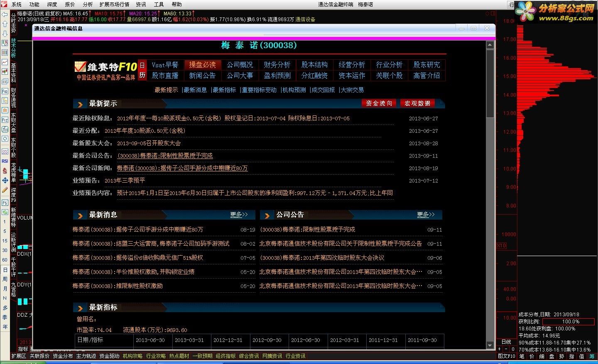598x364 pixels.
Task: Select the 日 daily period toggle in left bar
Action: pos(5,270)
